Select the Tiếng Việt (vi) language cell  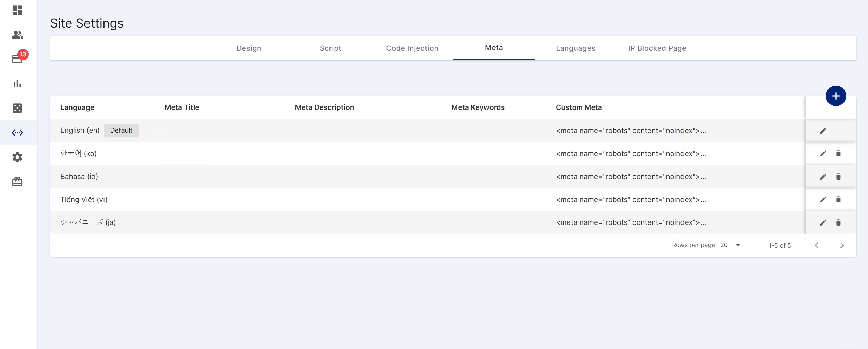84,200
